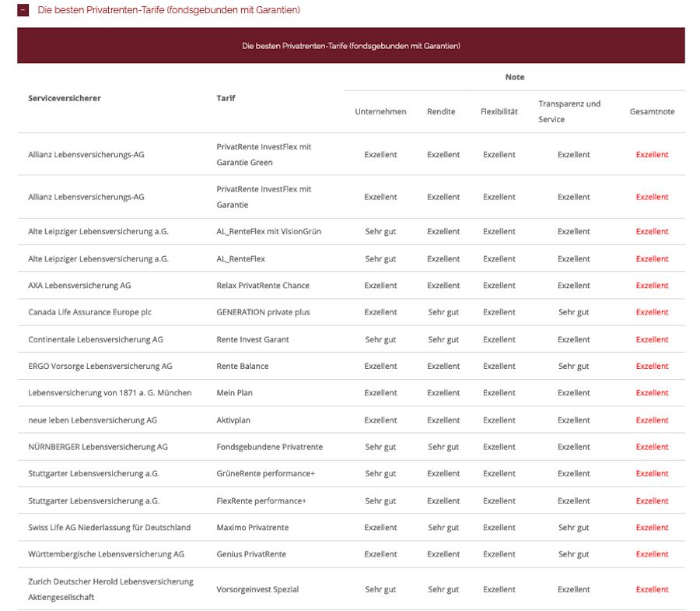Select tariff 'Mein Plan'

tap(234, 393)
